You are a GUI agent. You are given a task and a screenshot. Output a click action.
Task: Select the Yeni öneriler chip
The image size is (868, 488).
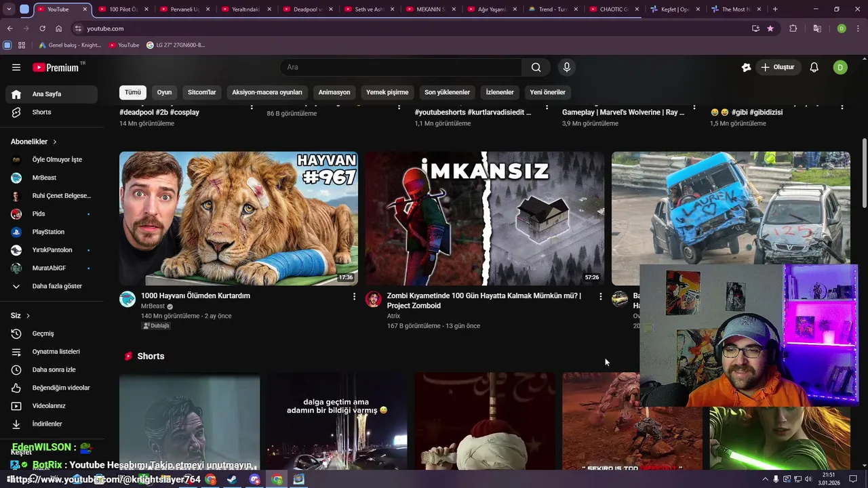548,92
